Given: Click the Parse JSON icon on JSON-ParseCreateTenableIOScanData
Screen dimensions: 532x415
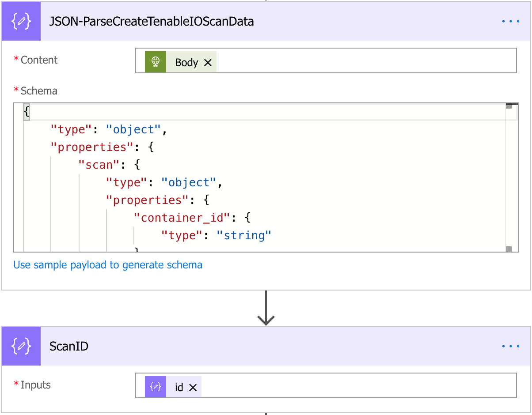Looking at the screenshot, I should tap(21, 22).
